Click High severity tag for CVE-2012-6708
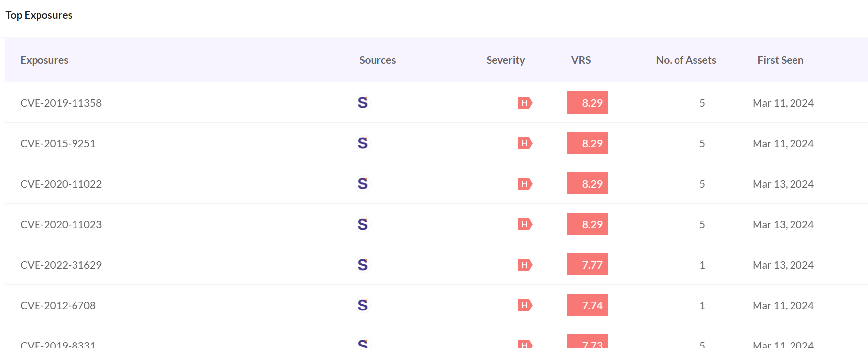Viewport: 868px width, 348px height. 525,305
